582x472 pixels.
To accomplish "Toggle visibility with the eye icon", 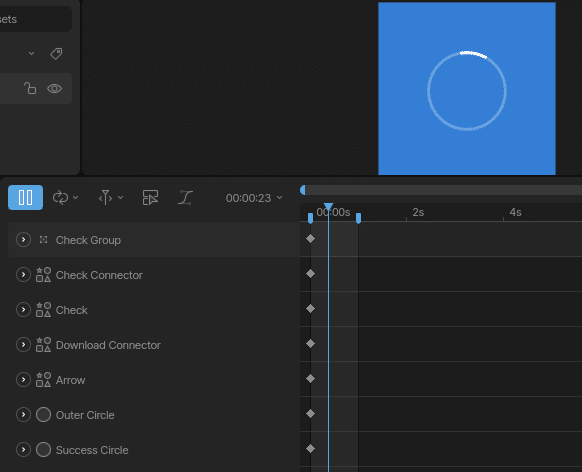I will click(x=54, y=88).
